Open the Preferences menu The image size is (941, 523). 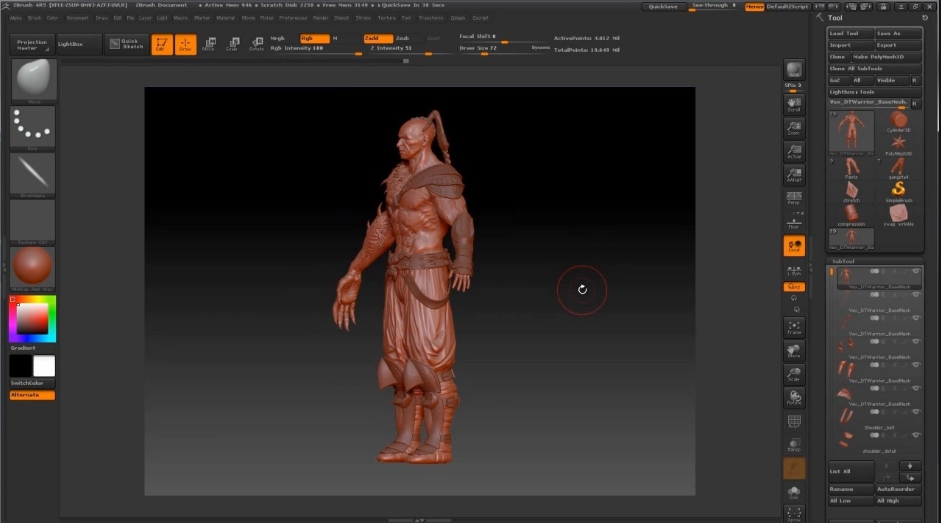coord(293,18)
